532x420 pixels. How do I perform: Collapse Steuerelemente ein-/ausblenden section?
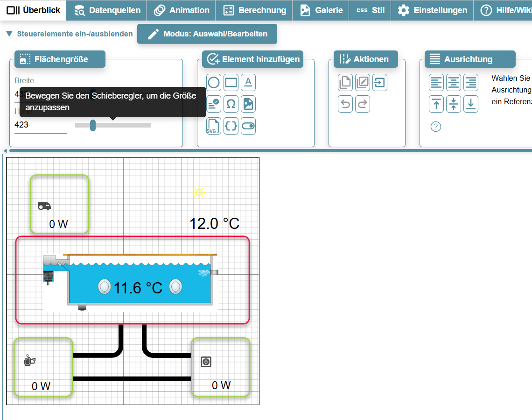pos(69,34)
